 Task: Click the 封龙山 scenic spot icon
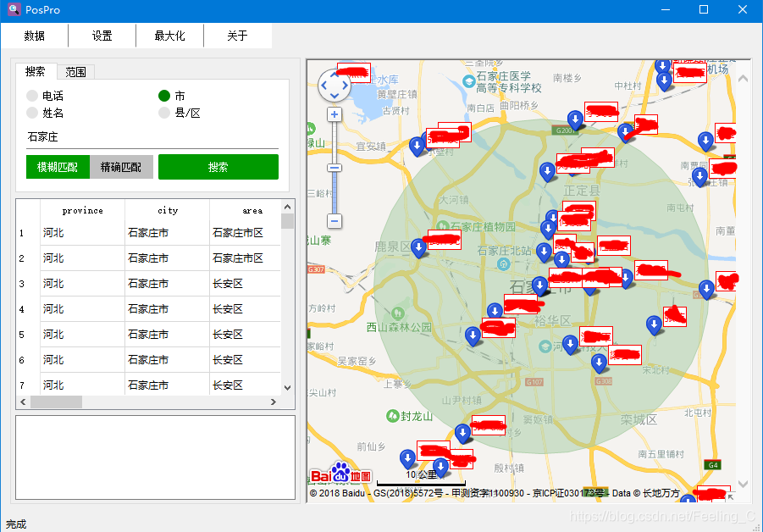tap(392, 416)
